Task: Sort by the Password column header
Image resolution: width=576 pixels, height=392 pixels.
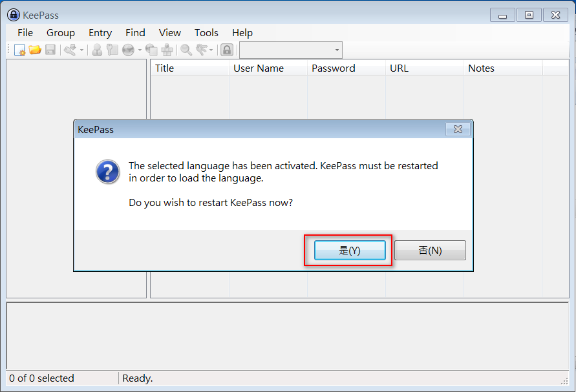Action: pos(347,68)
